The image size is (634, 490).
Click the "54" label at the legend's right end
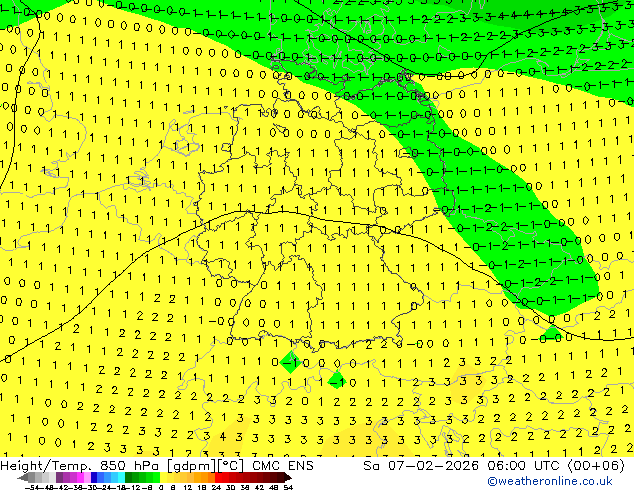coord(288,488)
